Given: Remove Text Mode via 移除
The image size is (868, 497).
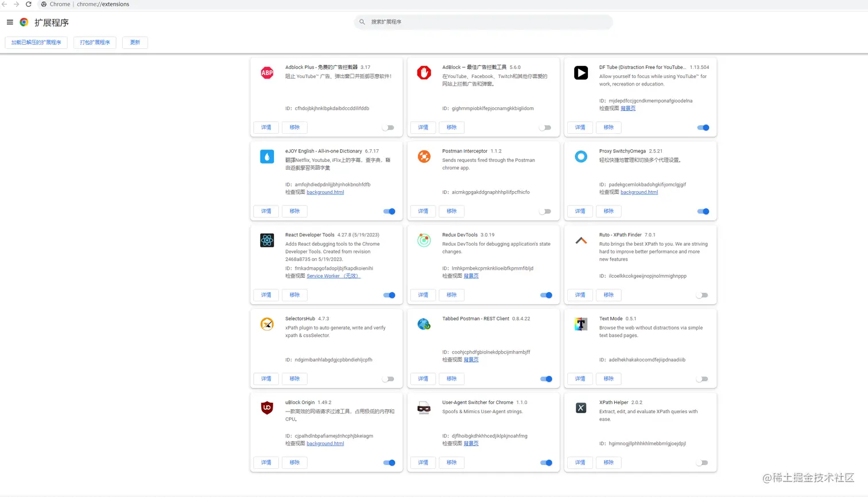Looking at the screenshot, I should (x=609, y=379).
